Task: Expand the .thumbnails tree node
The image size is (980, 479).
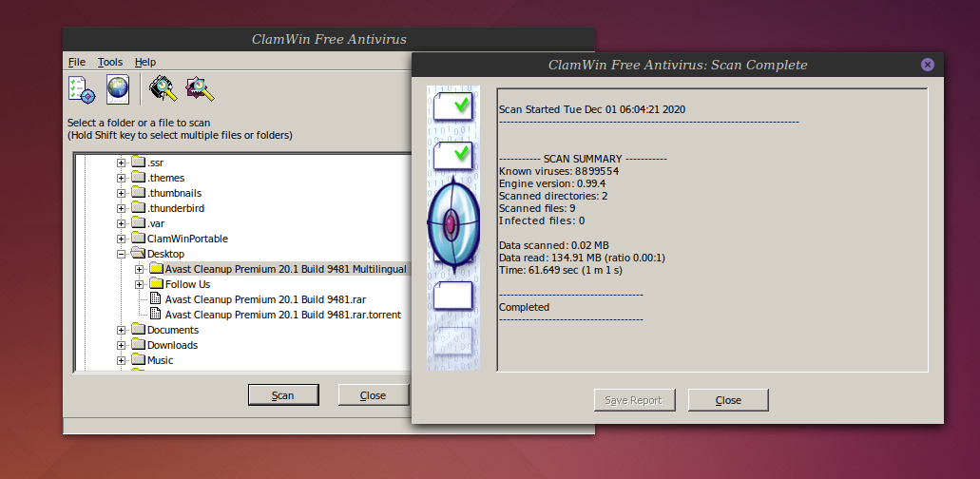Action: coord(122,194)
